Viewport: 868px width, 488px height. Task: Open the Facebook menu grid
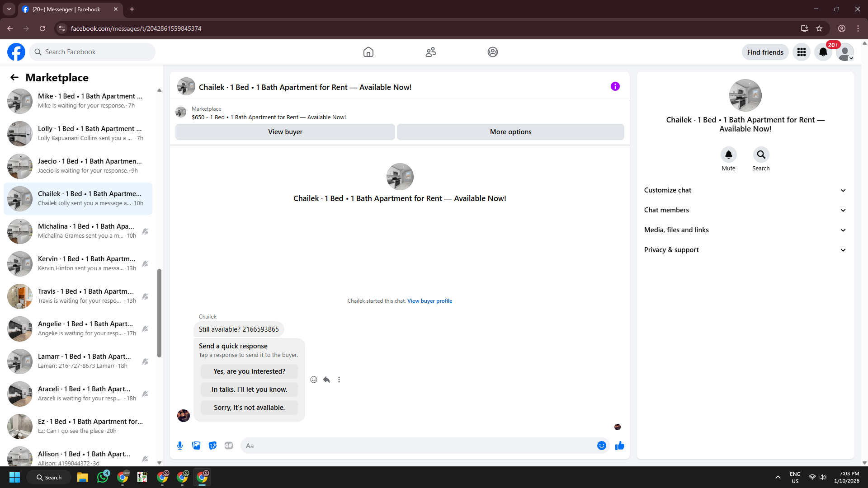(801, 52)
